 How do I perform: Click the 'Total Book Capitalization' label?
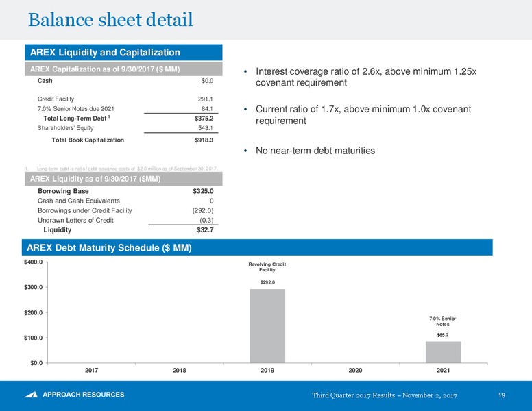(x=88, y=140)
